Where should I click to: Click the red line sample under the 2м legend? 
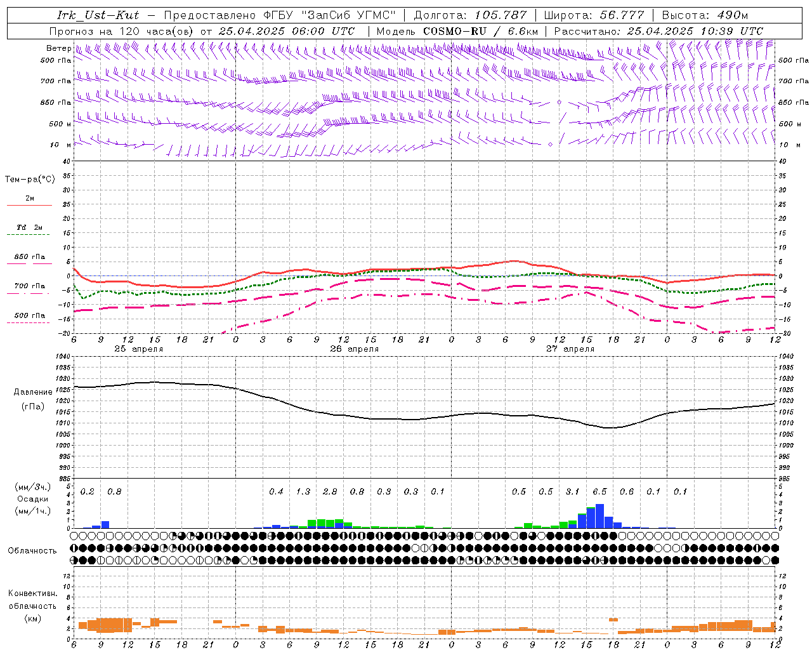[x=29, y=205]
